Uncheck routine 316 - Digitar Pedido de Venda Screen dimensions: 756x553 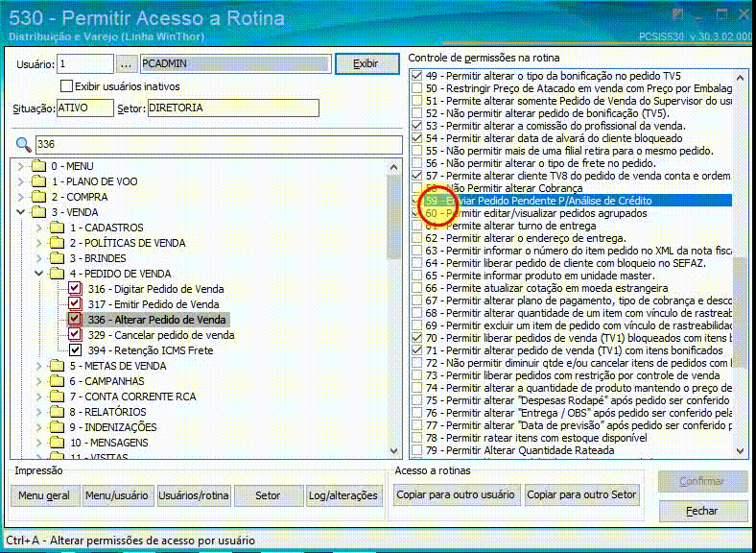75,289
